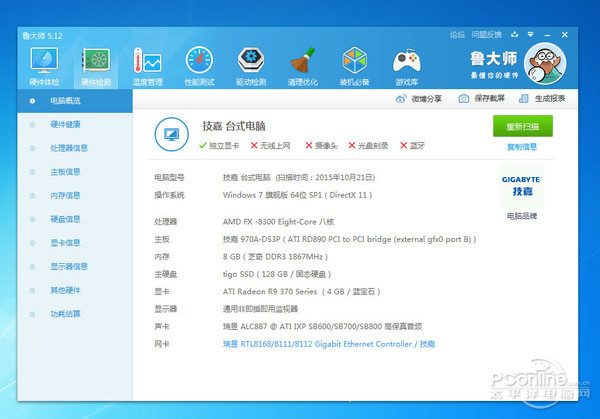
Task: Select the 装机必备 essential software icon
Action: (x=355, y=62)
